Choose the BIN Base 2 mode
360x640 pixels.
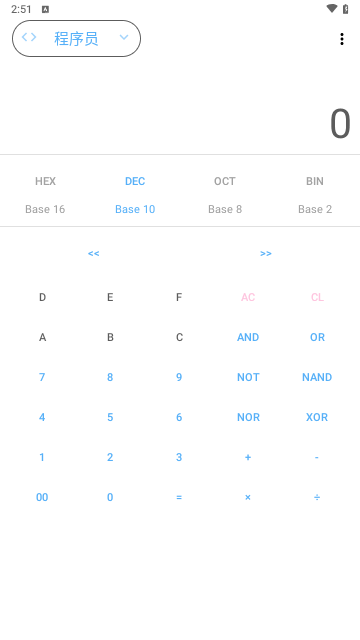(315, 195)
